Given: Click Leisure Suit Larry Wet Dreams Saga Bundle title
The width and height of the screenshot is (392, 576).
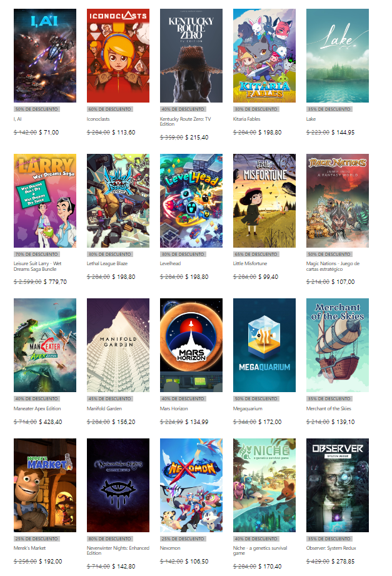Looking at the screenshot, I should (38, 266).
